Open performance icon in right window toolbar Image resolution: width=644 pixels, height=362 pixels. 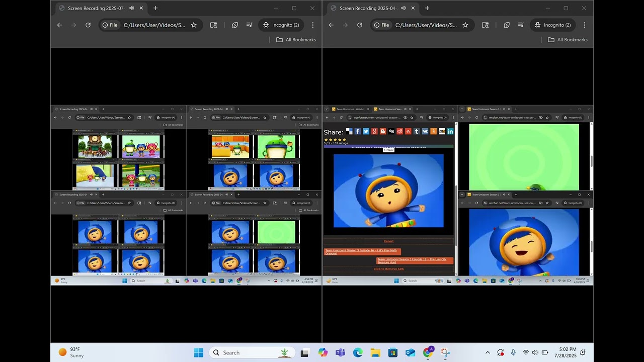pos(507,25)
